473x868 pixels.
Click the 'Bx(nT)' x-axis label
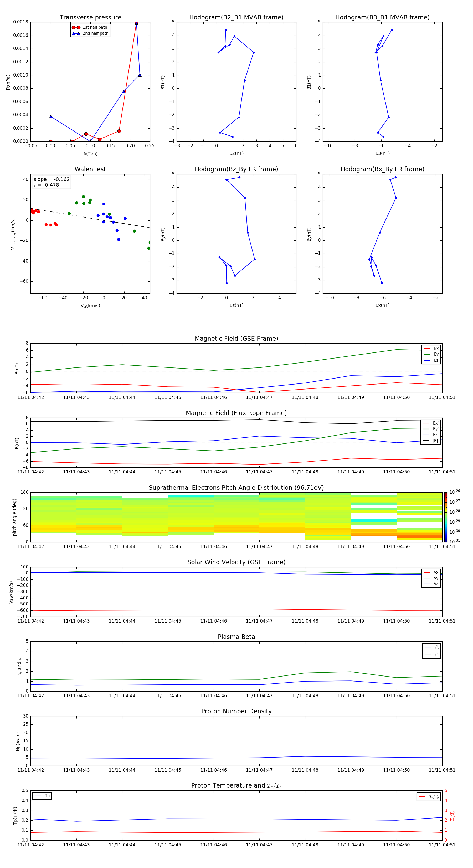(382, 305)
